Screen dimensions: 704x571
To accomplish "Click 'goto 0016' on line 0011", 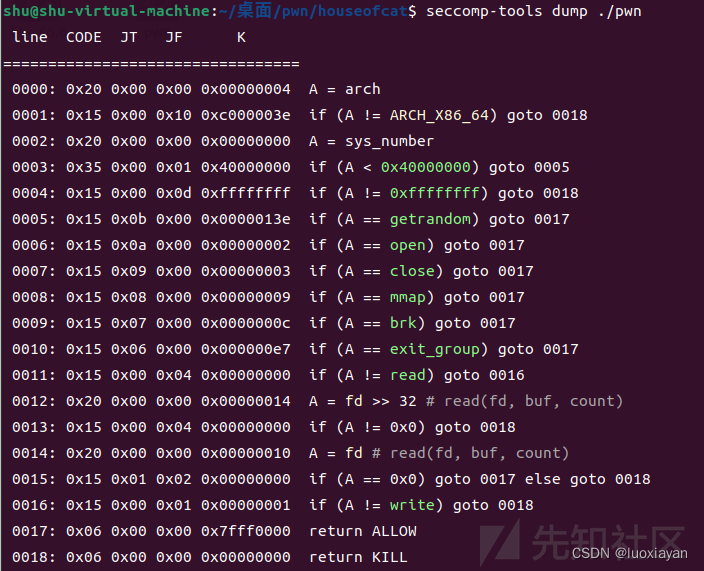I will click(x=484, y=375).
